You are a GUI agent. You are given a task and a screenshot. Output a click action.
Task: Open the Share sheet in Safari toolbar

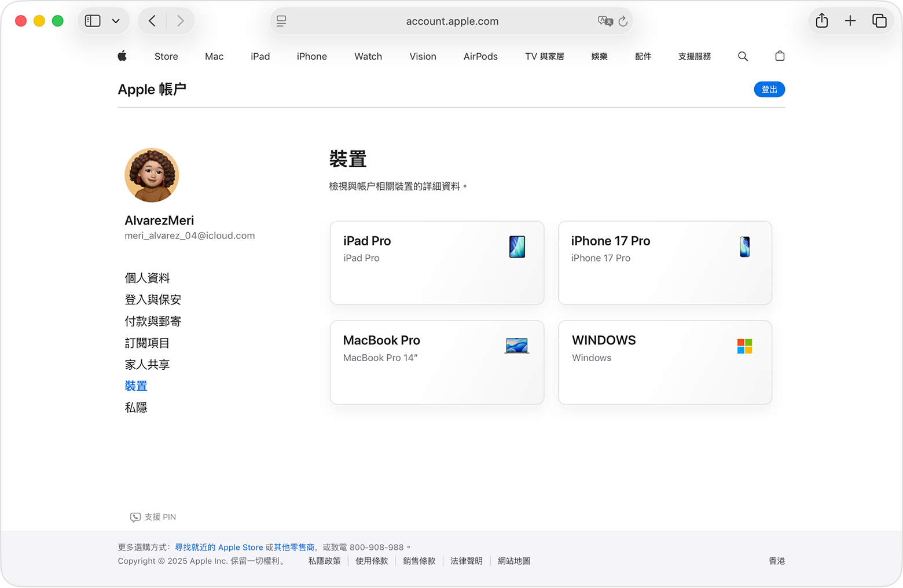pos(821,20)
